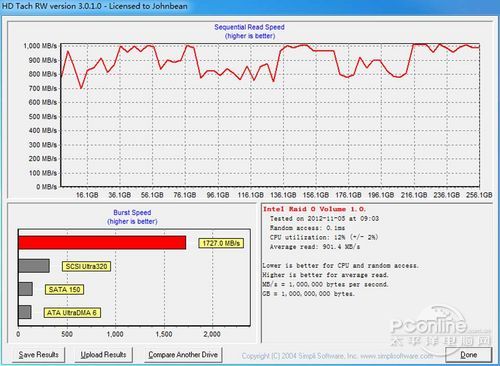Click the Average read 901.4 MB/s line
500x366 pixels.
315,247
